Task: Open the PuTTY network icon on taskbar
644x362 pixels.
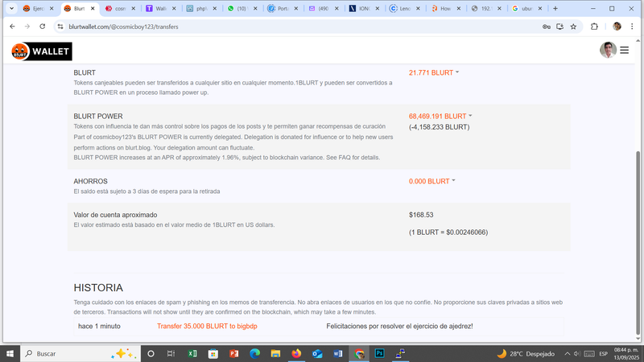Action: point(400,353)
